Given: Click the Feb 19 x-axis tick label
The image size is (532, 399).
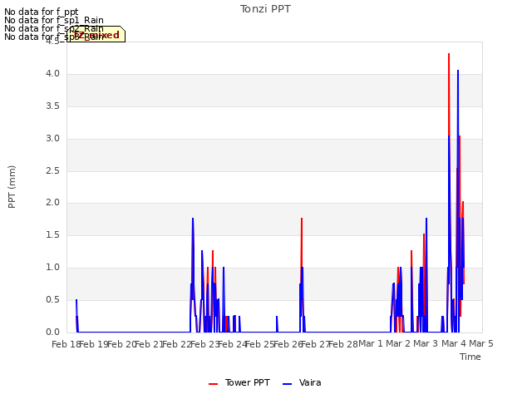Looking at the screenshot, I should (x=94, y=344).
